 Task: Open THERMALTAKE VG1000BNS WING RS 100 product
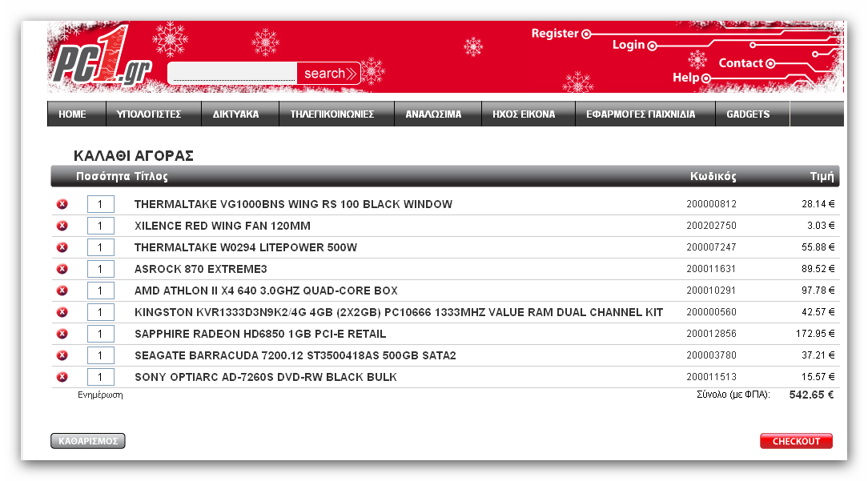[293, 204]
